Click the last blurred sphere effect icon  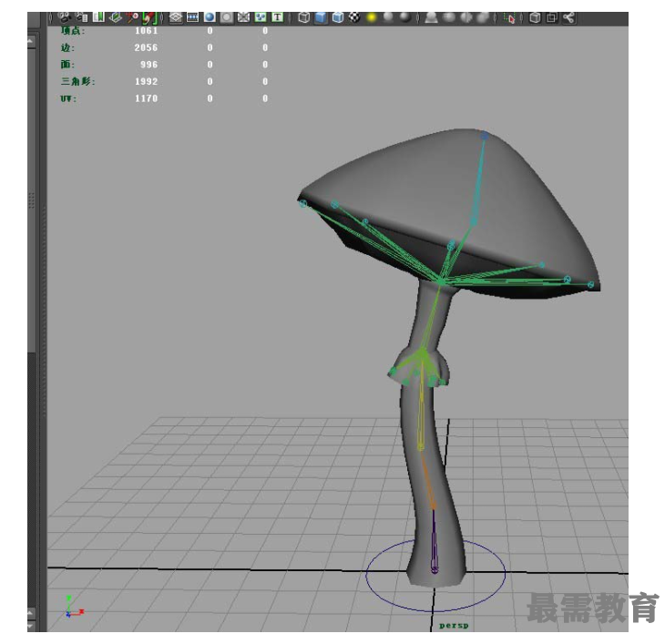[483, 17]
